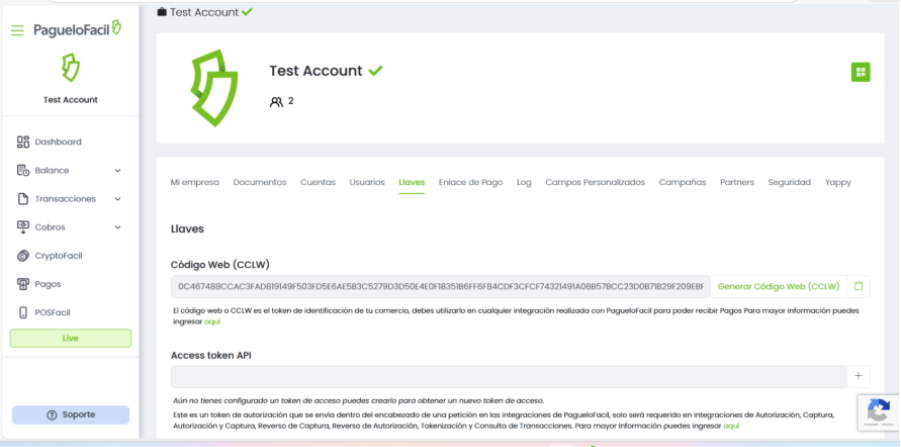The width and height of the screenshot is (901, 447).
Task: Go to Pagos in sidebar
Action: 48,284
